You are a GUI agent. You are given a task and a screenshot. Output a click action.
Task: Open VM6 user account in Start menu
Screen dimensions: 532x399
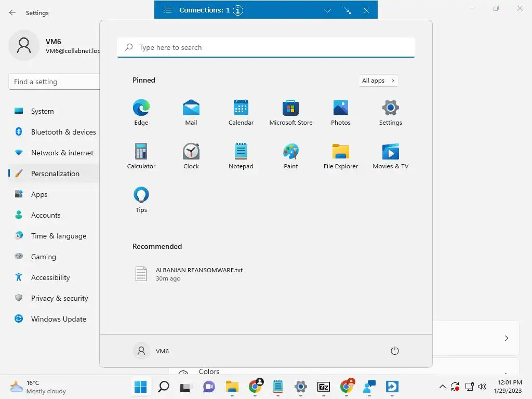point(151,351)
